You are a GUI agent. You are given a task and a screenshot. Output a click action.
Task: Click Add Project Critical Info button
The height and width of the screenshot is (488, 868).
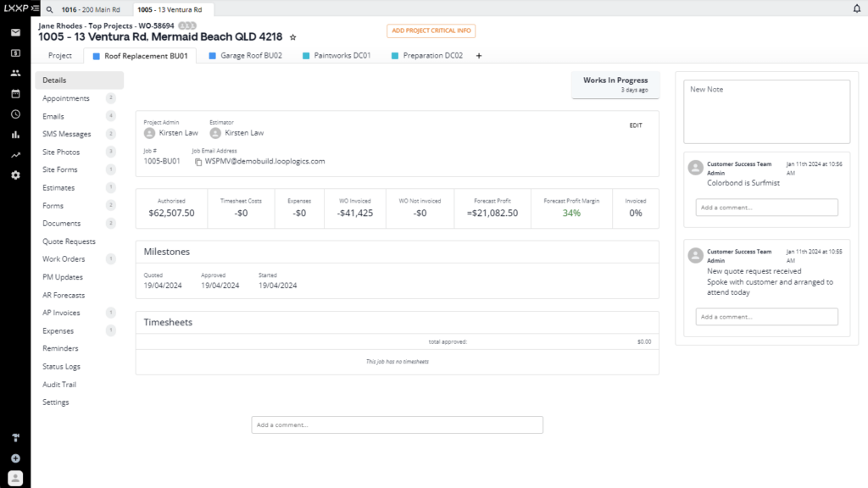point(431,30)
